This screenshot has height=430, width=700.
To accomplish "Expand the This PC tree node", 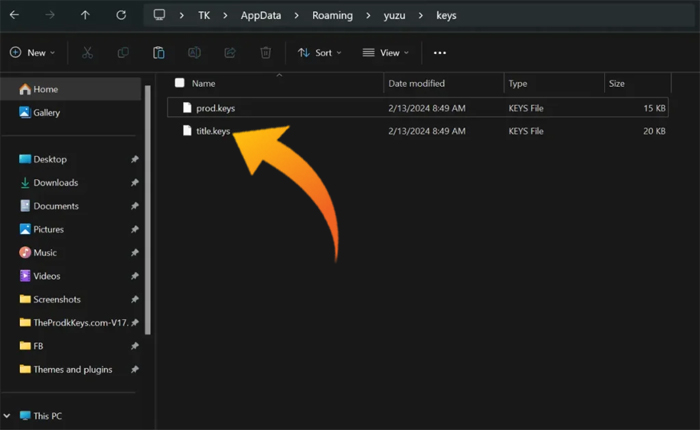I will coord(9,415).
